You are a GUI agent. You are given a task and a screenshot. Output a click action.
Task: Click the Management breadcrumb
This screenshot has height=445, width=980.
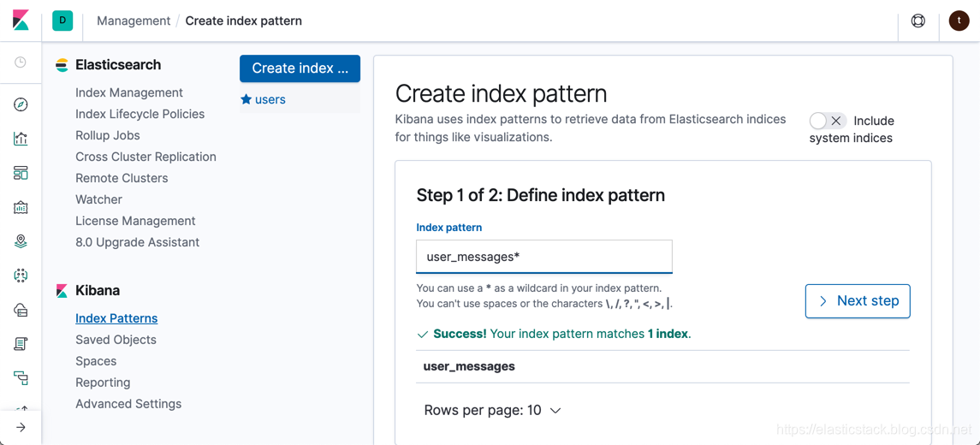pos(134,21)
